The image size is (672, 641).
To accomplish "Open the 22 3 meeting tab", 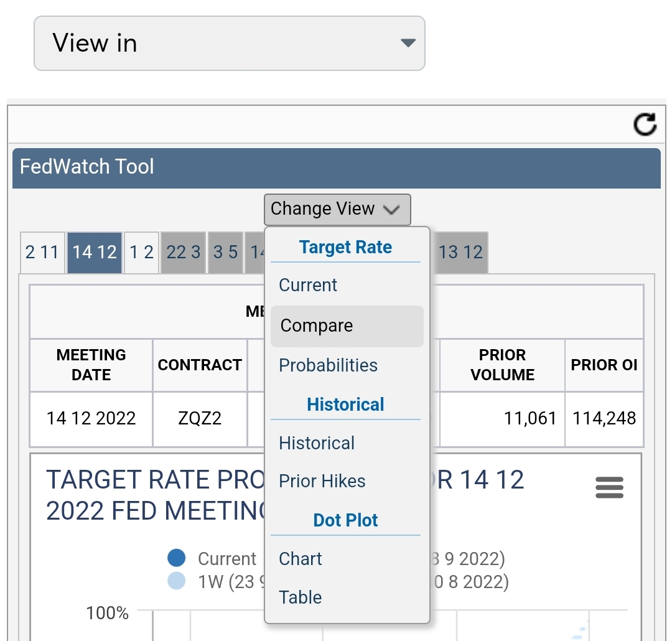I will click(184, 253).
